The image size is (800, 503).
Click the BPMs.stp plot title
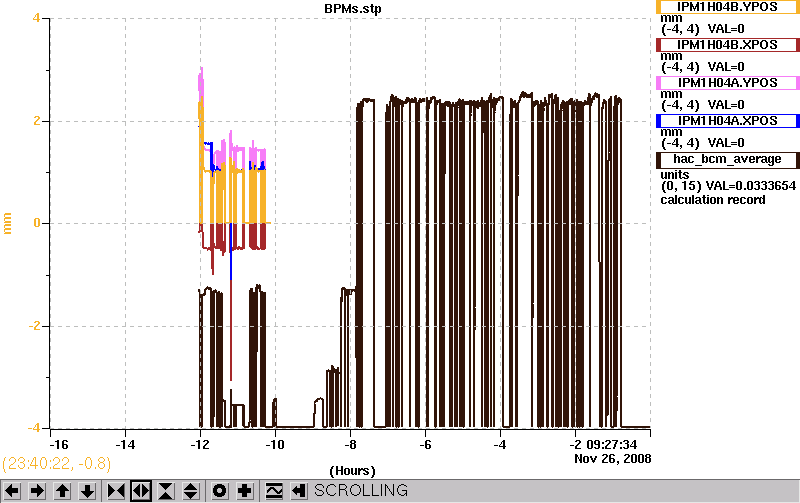click(x=353, y=9)
